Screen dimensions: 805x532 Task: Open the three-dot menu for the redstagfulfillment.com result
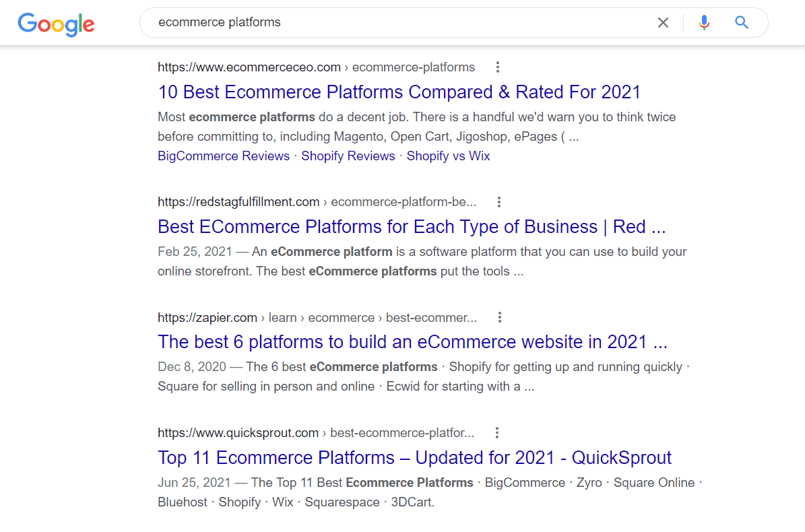(499, 202)
